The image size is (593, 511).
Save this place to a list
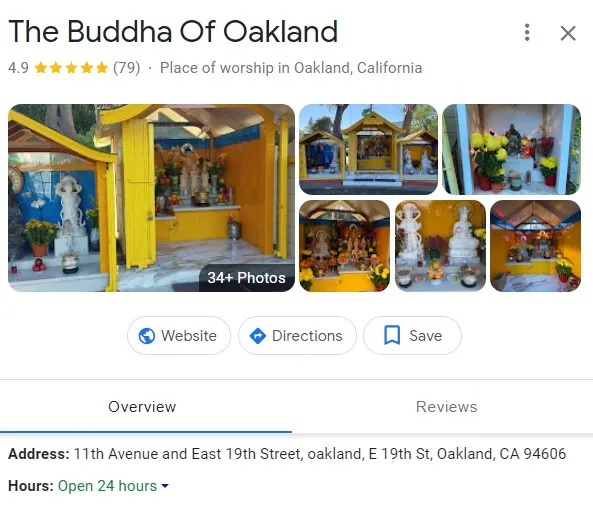412,335
